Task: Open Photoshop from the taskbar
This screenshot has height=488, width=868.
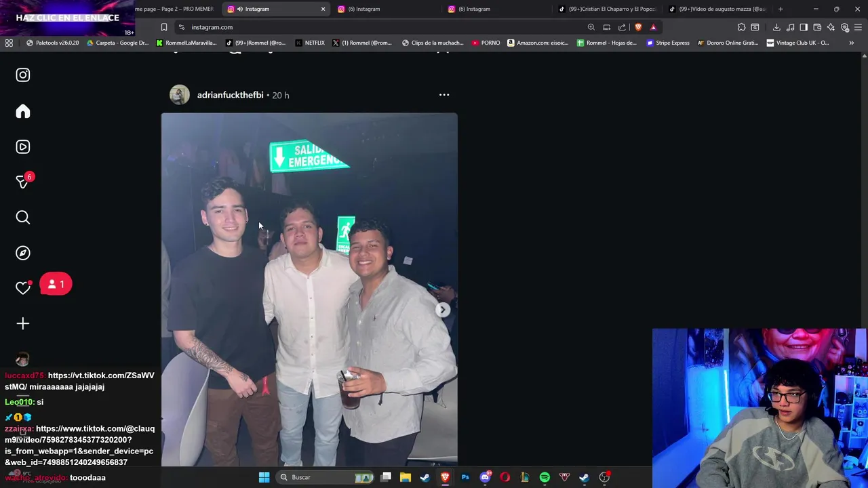Action: 465,477
